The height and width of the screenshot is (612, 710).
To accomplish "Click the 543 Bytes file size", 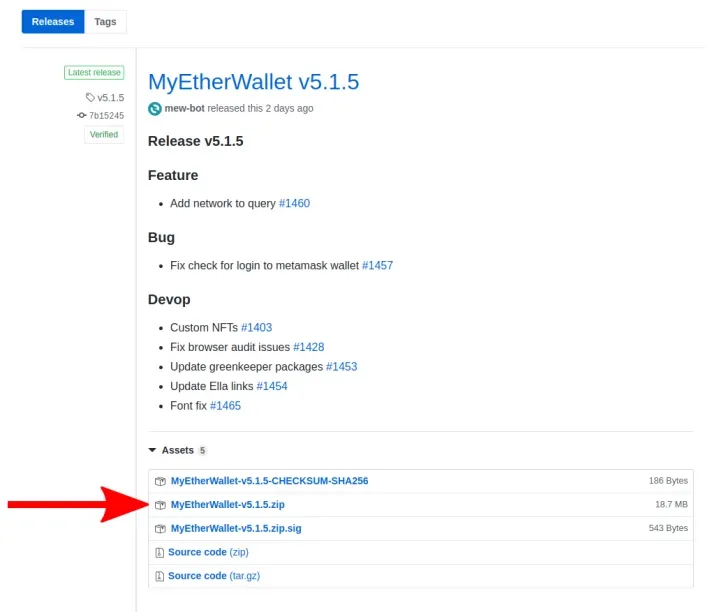I will pyautogui.click(x=668, y=528).
